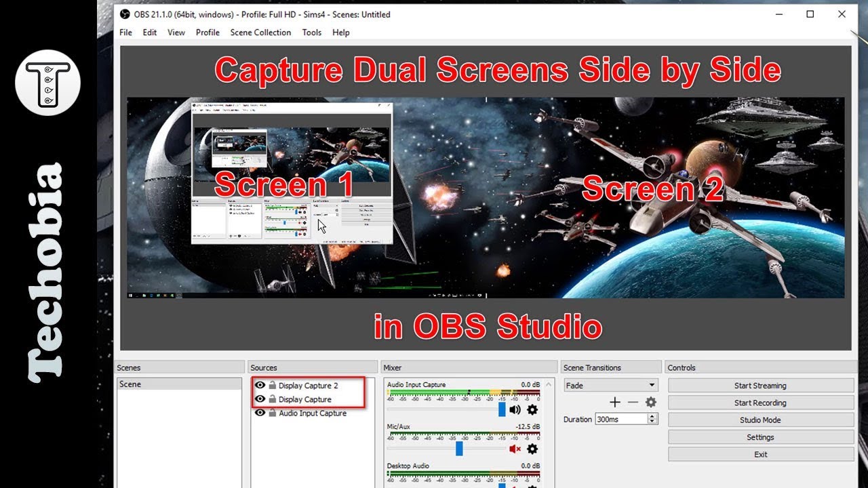Toggle lock on Audio Input Capture source

(x=272, y=413)
